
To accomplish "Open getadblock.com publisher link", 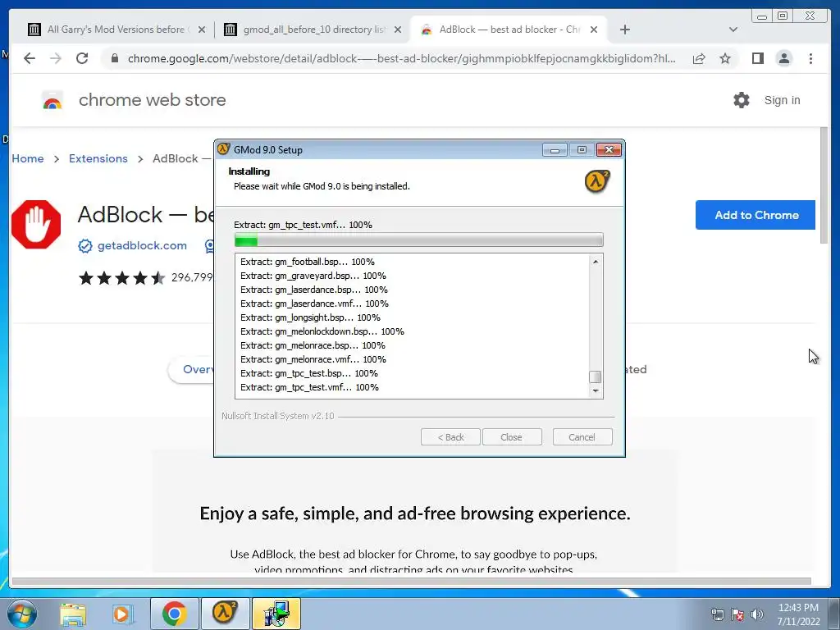I will pyautogui.click(x=142, y=245).
